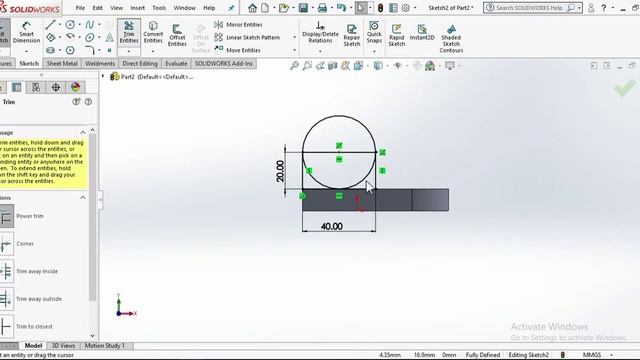Click Repair Sketch tool

click(x=351, y=35)
